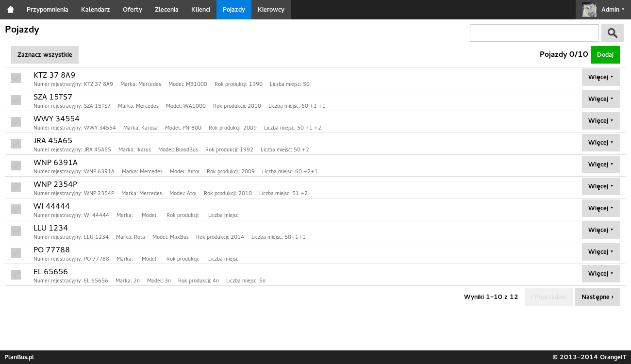Click 'Model: WA1000' detail text
The width and height of the screenshot is (631, 364).
(x=186, y=106)
